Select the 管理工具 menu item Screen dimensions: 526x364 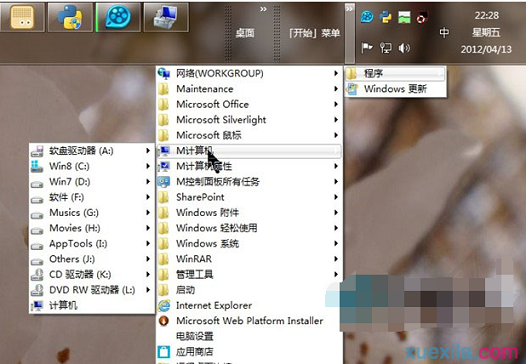249,274
